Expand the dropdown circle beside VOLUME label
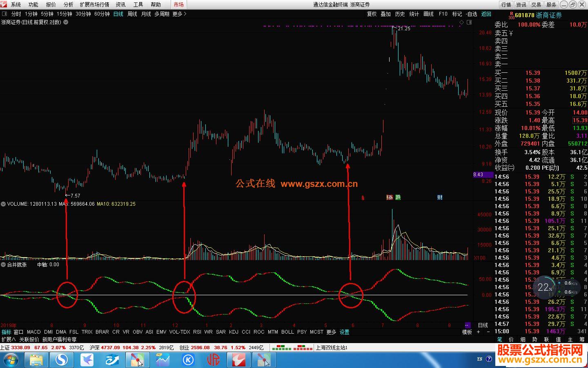Viewport: 588px width, 368px height. click(x=3, y=204)
